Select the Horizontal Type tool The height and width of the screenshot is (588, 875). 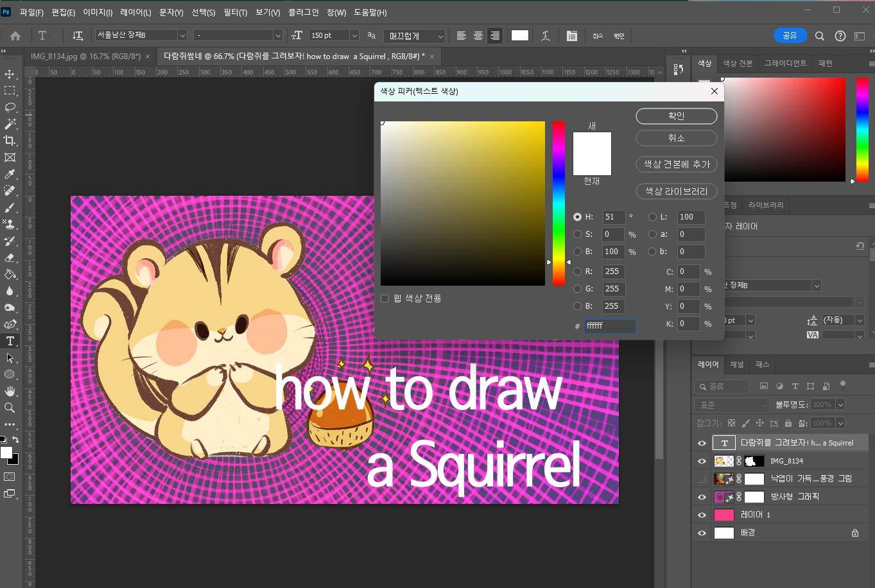(x=10, y=341)
